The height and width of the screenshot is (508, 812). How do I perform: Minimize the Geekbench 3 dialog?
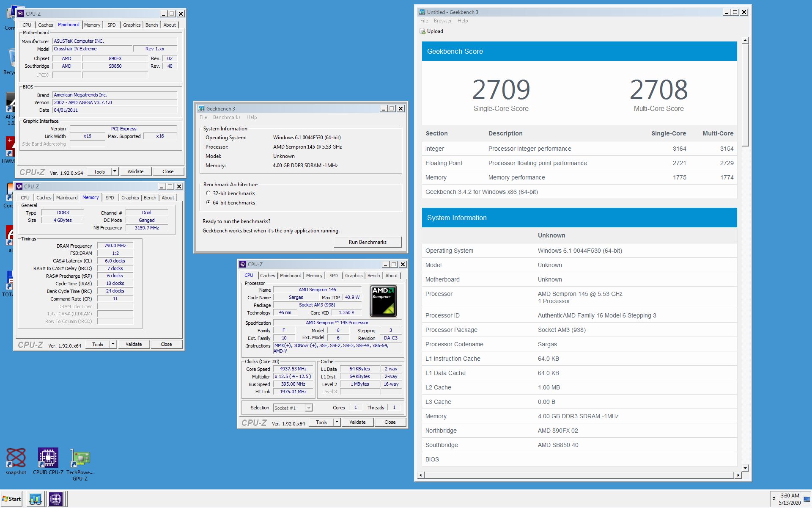pos(383,109)
